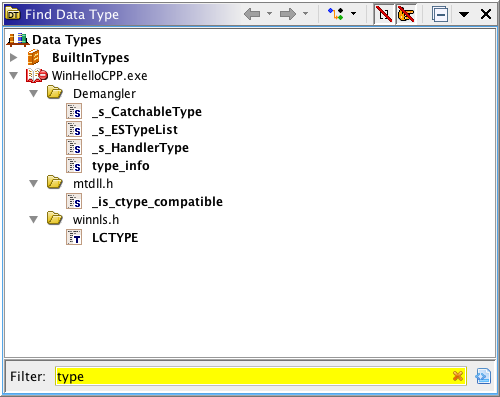The height and width of the screenshot is (397, 500).
Task: Select _s_CatchableType data type
Action: 147,112
